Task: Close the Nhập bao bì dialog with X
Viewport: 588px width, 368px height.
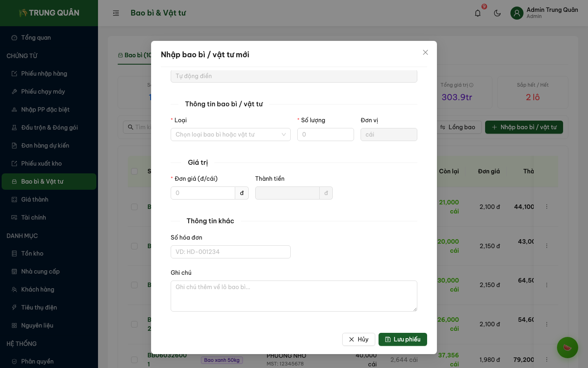Action: point(425,52)
